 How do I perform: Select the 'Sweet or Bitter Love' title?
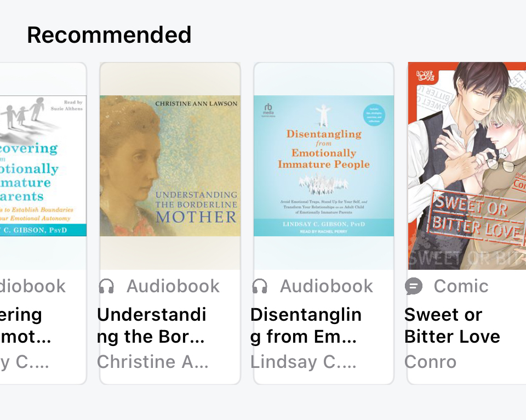point(452,326)
